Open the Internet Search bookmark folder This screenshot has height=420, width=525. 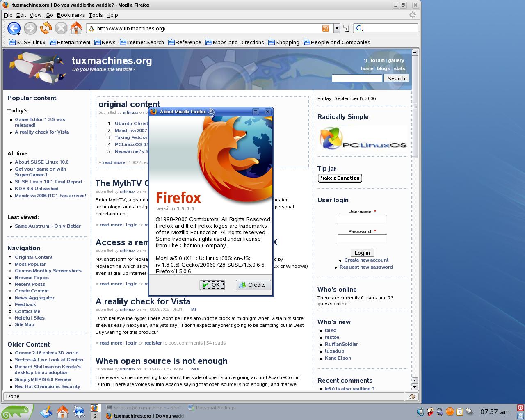point(142,42)
